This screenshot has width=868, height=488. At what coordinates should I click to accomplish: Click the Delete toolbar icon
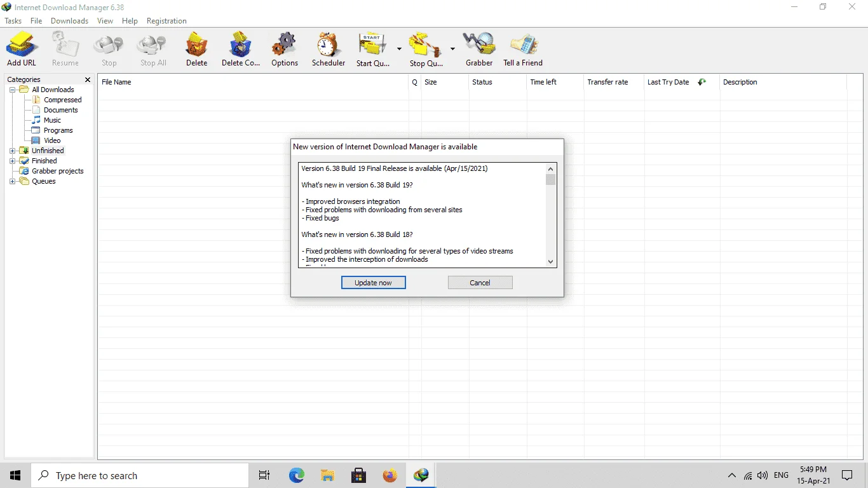click(x=196, y=49)
